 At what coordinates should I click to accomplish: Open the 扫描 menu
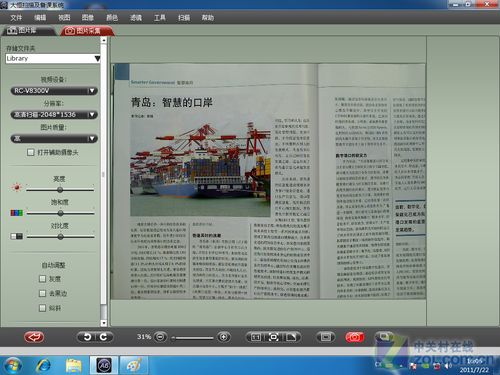[184, 18]
